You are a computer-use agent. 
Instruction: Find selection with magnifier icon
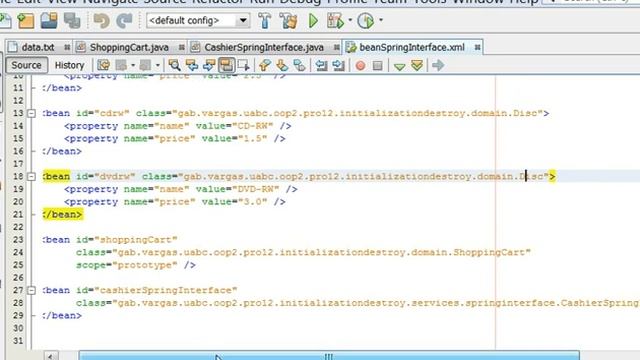pos(174,65)
